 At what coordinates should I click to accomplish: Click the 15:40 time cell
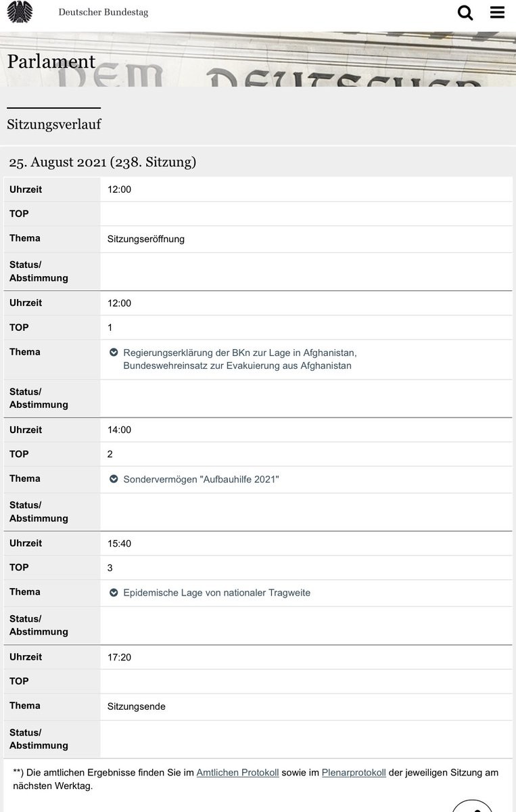point(120,543)
